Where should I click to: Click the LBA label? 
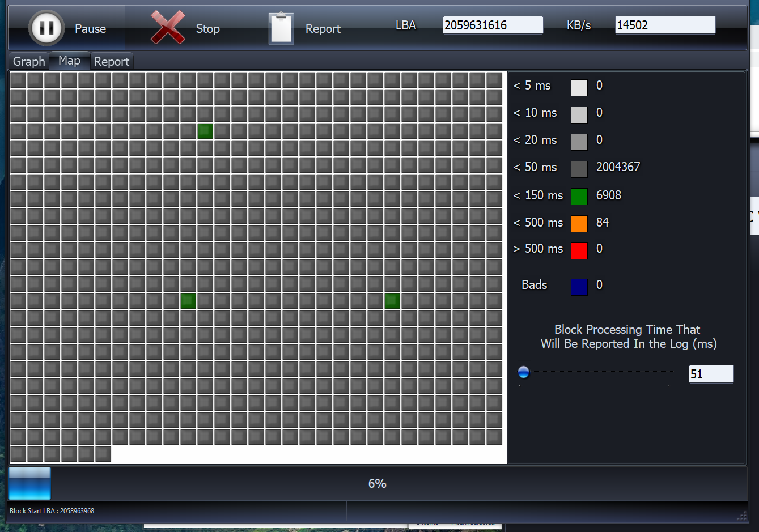tap(406, 25)
